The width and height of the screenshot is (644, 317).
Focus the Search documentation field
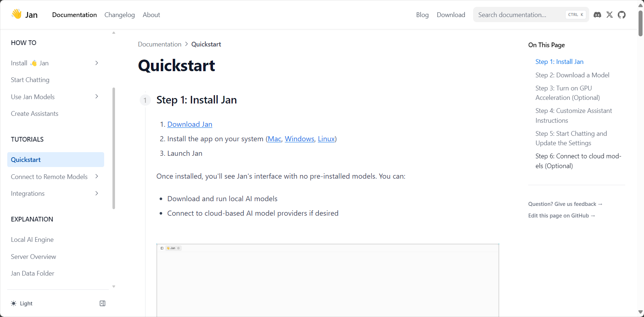(x=531, y=15)
